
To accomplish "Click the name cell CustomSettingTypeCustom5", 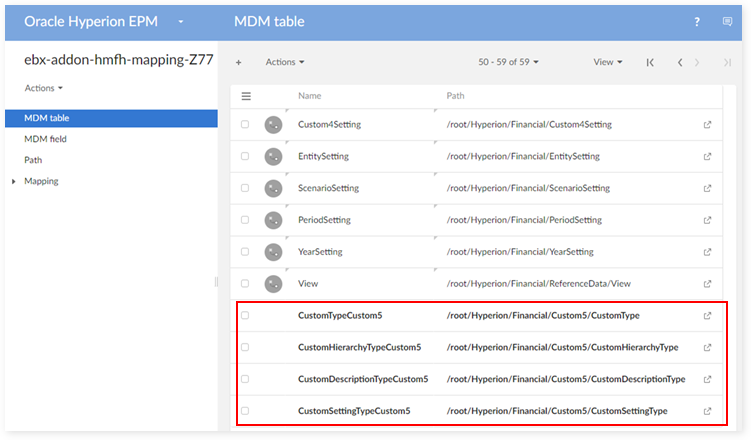I will pos(354,411).
